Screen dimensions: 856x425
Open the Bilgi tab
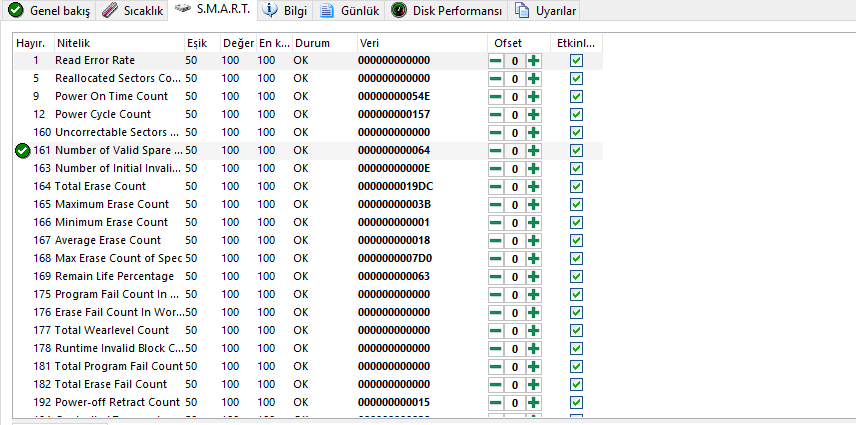coord(285,10)
